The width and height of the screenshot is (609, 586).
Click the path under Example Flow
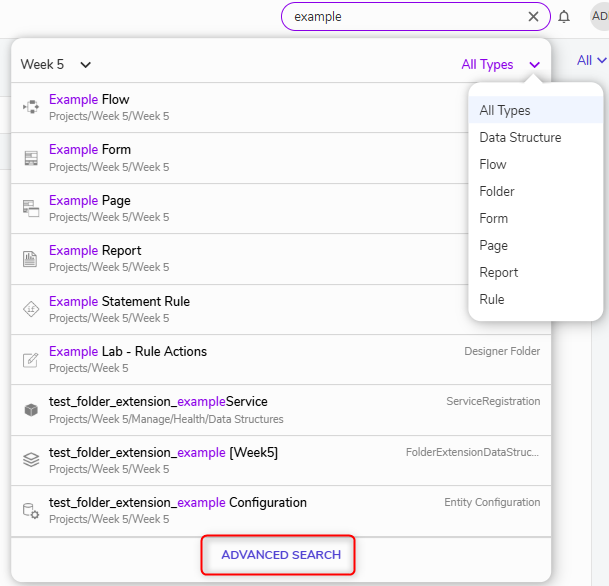pos(109,116)
